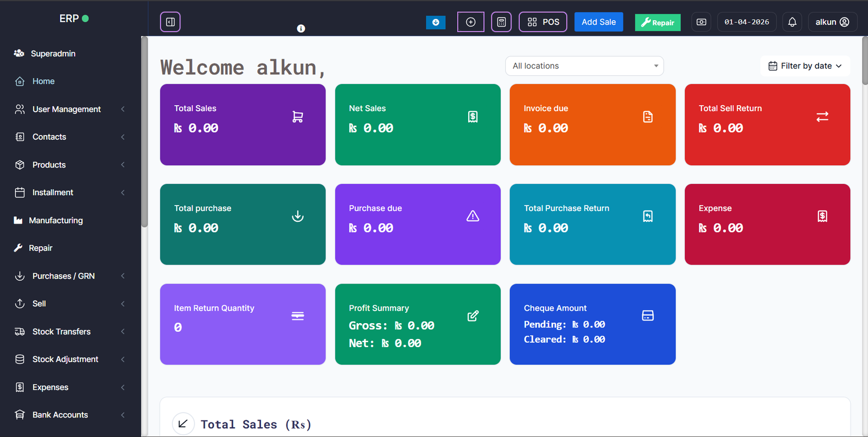Click the lines icon on the Item Return Quantity card
868x437 pixels.
click(x=298, y=316)
